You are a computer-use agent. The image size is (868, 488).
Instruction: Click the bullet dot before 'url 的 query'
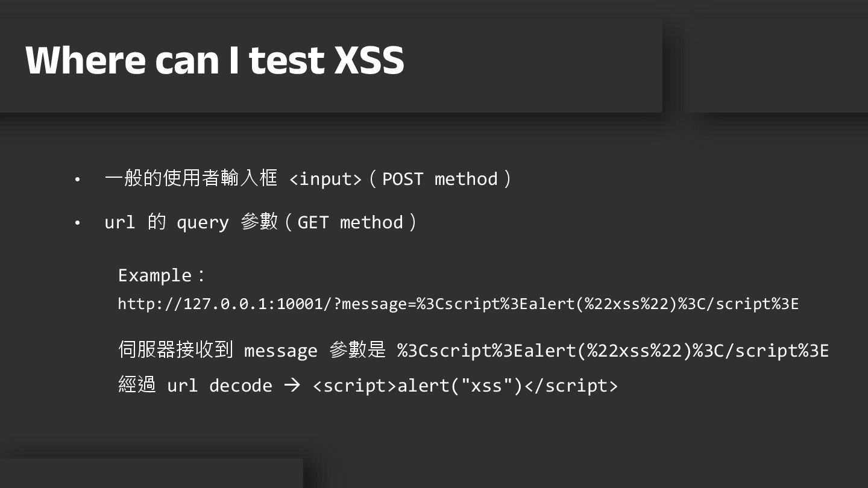(77, 223)
